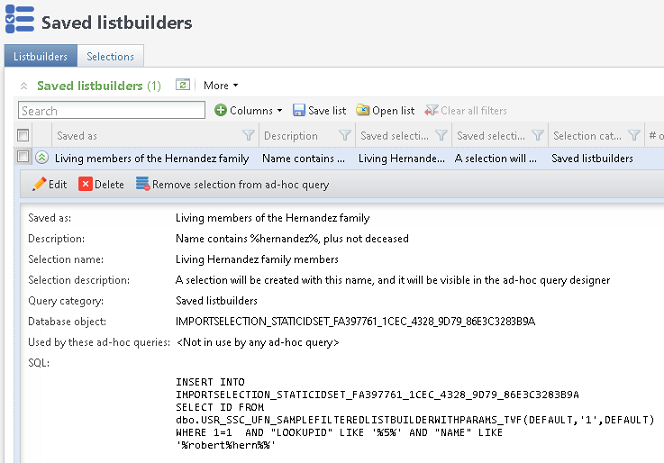Viewport: 664px width, 463px height.
Task: Click 'Living Hernandez family members' selection name
Action: [x=257, y=259]
